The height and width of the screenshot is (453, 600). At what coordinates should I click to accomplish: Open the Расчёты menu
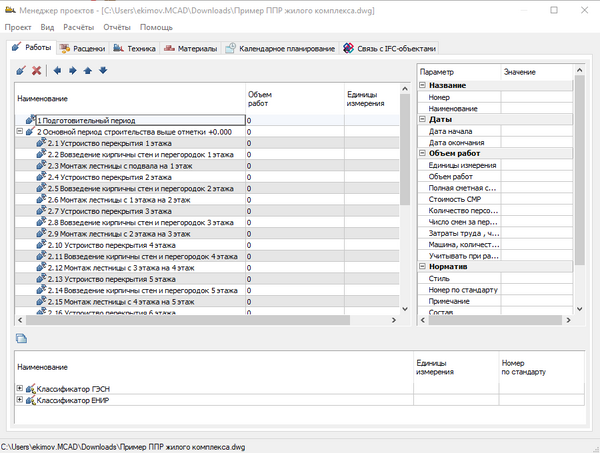[x=79, y=27]
